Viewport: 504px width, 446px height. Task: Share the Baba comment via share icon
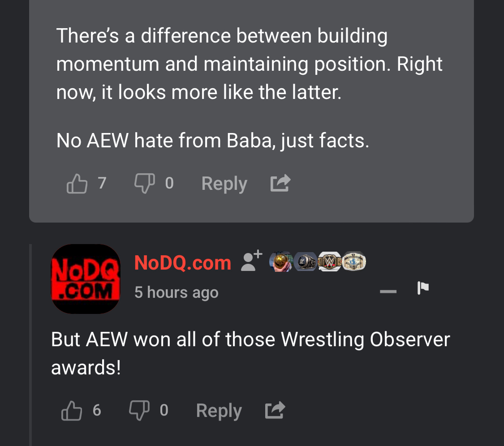(x=280, y=183)
